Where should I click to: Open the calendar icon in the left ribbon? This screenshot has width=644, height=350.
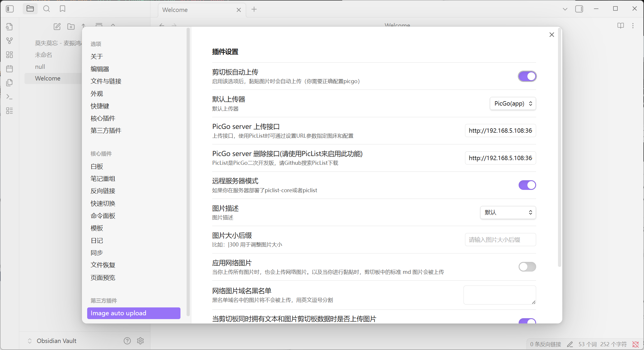pos(10,69)
